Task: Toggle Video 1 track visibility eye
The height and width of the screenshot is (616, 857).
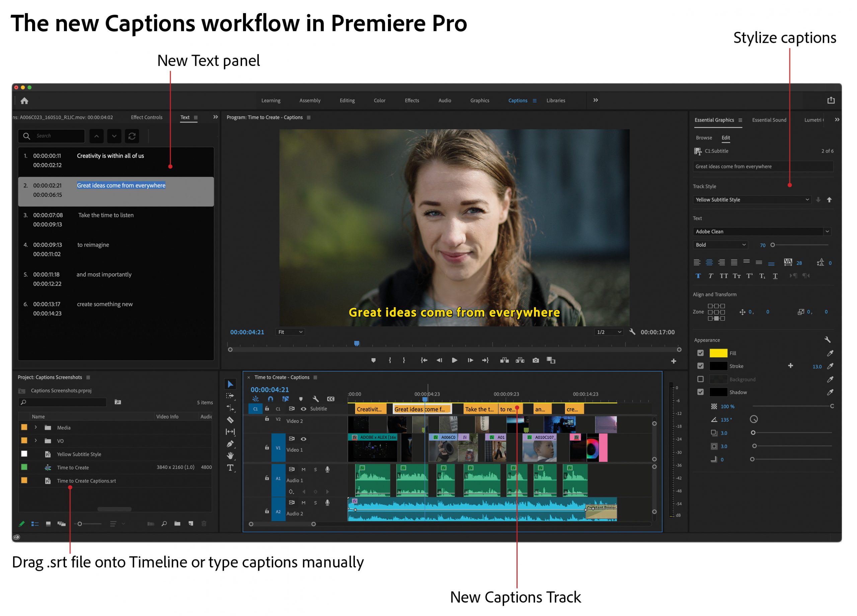Action: tap(303, 439)
